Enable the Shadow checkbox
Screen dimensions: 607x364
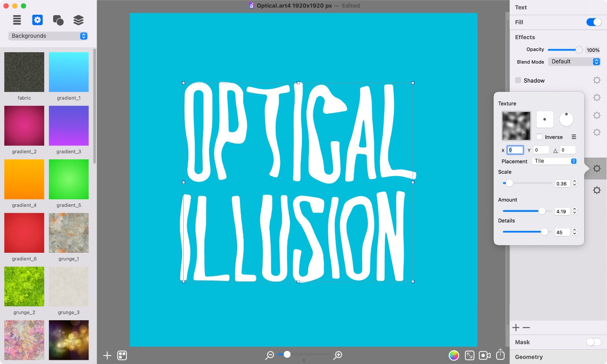click(518, 80)
